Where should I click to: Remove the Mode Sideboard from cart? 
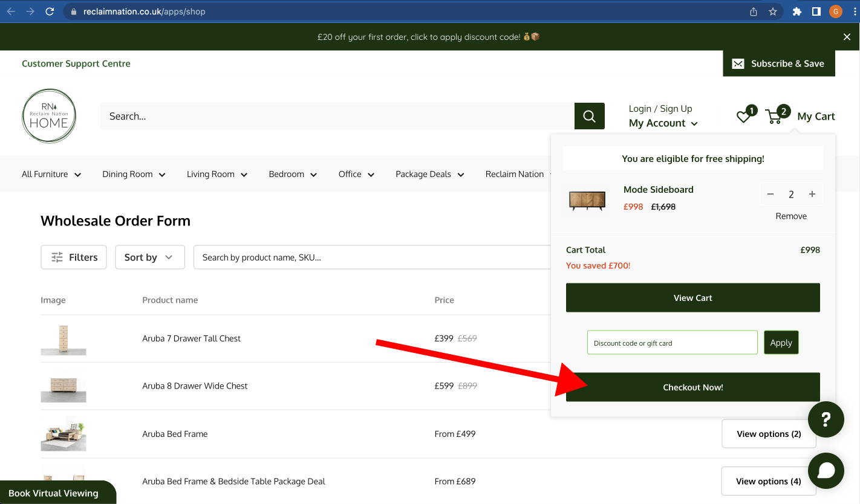click(791, 216)
